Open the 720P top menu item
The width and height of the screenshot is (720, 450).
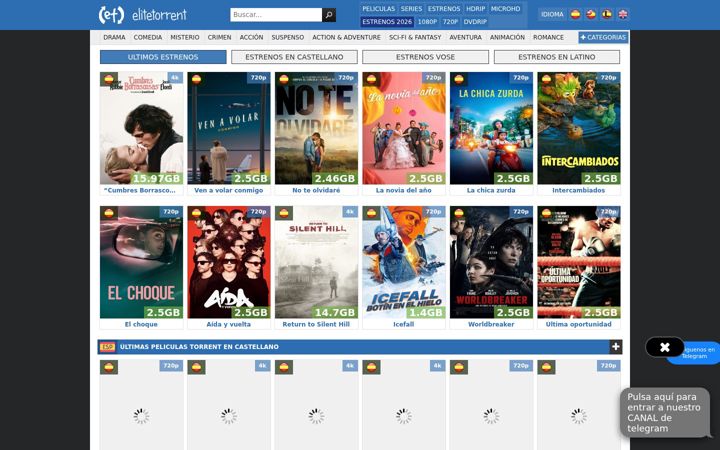pyautogui.click(x=450, y=22)
